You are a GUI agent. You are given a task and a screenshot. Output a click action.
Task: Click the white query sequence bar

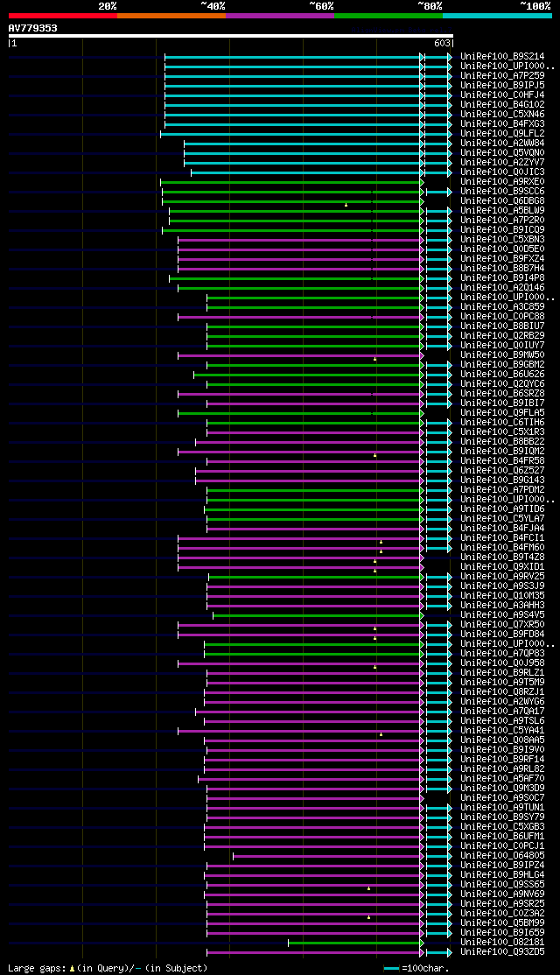(x=231, y=36)
